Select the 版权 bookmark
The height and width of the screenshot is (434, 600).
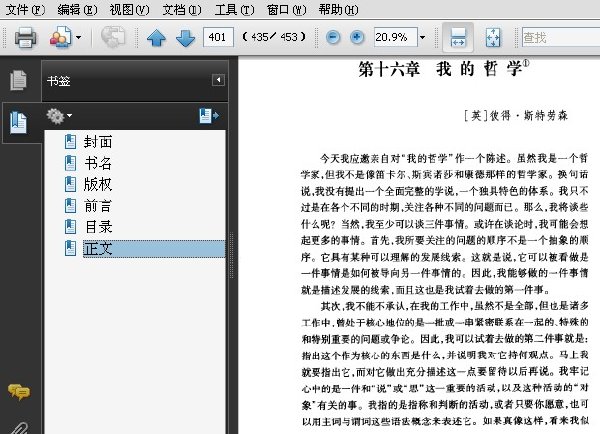[x=98, y=184]
